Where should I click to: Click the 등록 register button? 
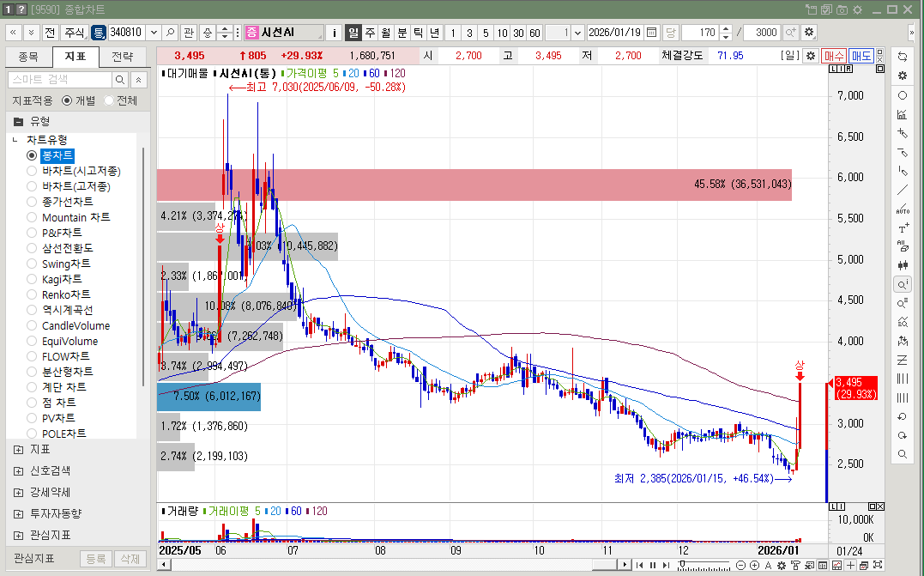[x=95, y=558]
